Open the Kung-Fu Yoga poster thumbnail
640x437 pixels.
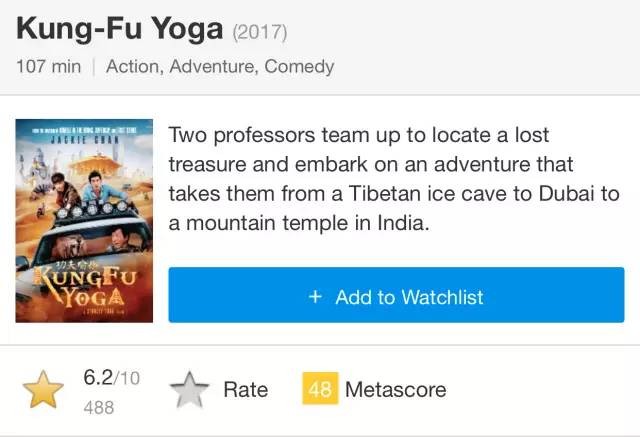83,221
